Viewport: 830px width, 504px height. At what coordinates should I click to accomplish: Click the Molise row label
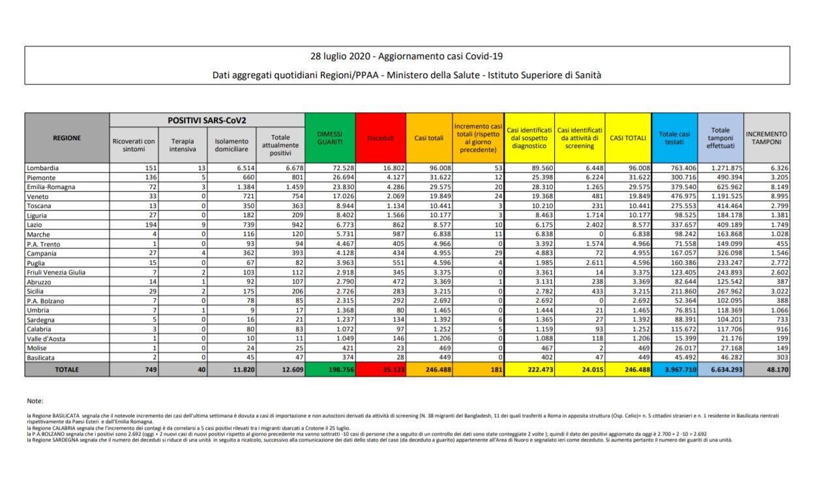[x=38, y=348]
